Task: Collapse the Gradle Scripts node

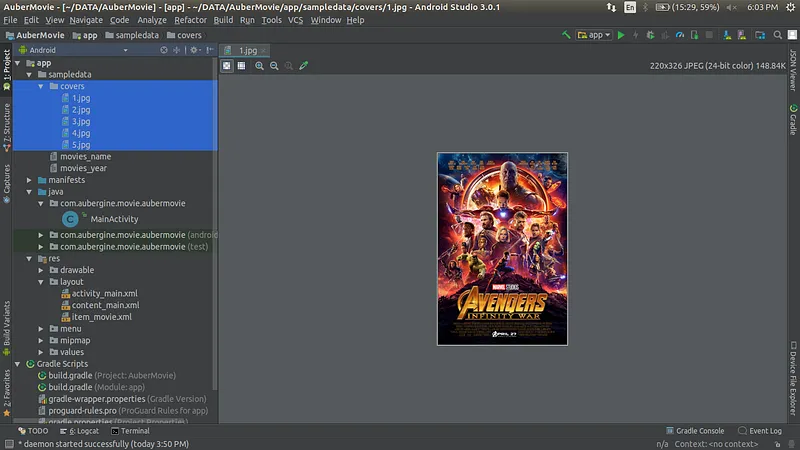Action: [x=18, y=364]
